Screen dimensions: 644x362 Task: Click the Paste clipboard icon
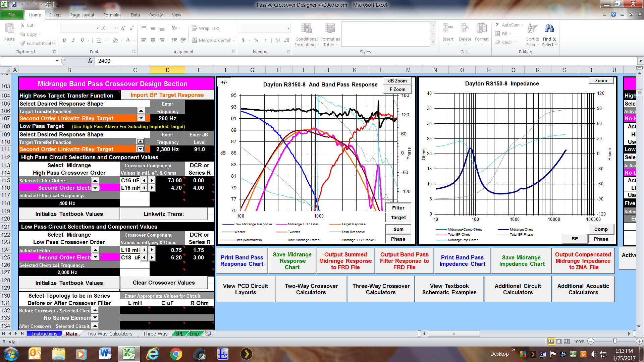tap(9, 29)
